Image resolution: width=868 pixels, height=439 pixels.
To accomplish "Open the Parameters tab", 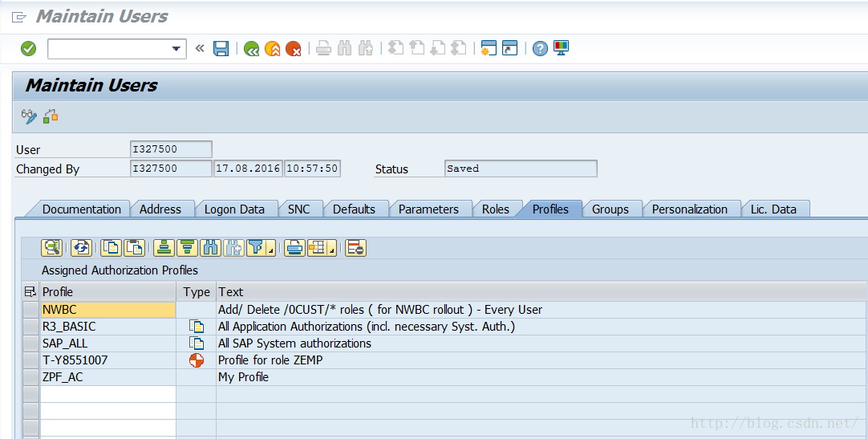I will tap(428, 209).
